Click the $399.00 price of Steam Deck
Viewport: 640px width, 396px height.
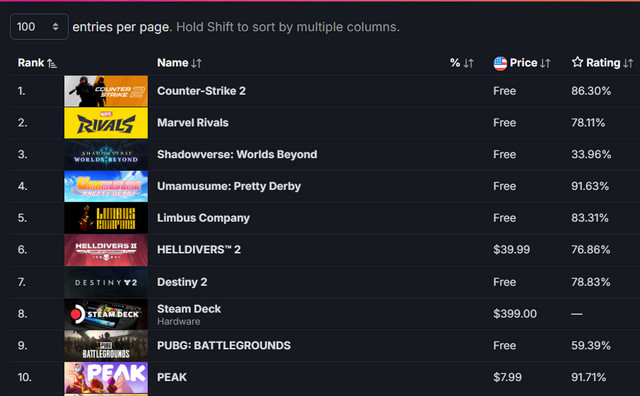[x=515, y=314]
